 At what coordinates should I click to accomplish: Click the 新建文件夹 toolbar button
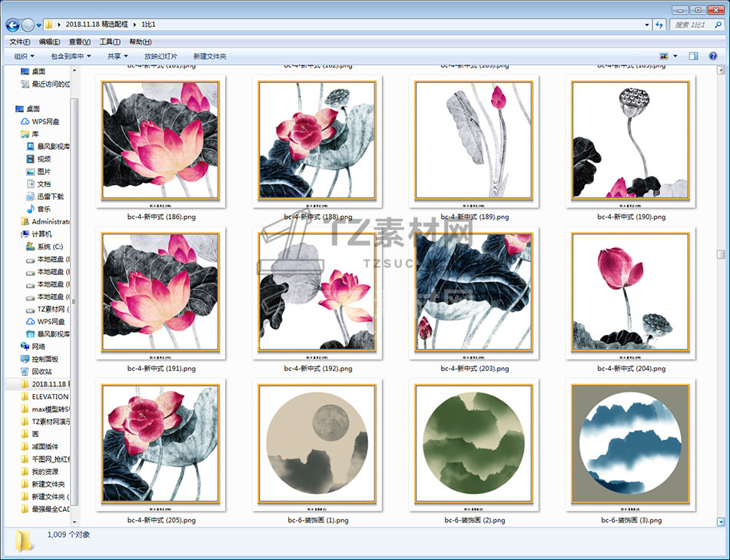pos(210,56)
